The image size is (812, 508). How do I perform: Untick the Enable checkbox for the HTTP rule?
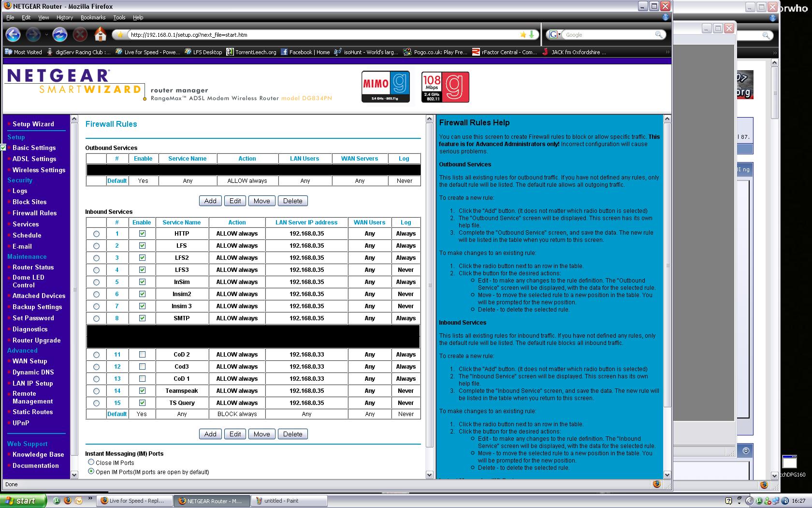[x=142, y=233]
